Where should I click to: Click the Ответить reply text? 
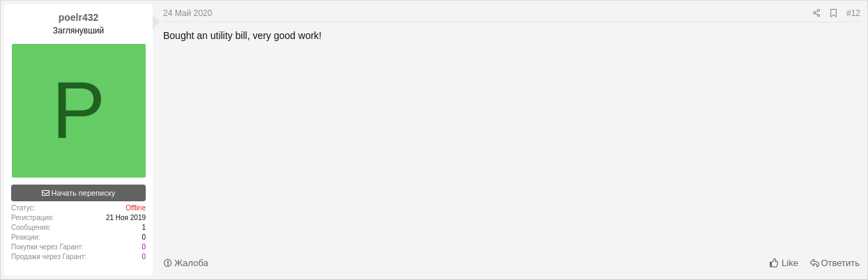tap(840, 263)
